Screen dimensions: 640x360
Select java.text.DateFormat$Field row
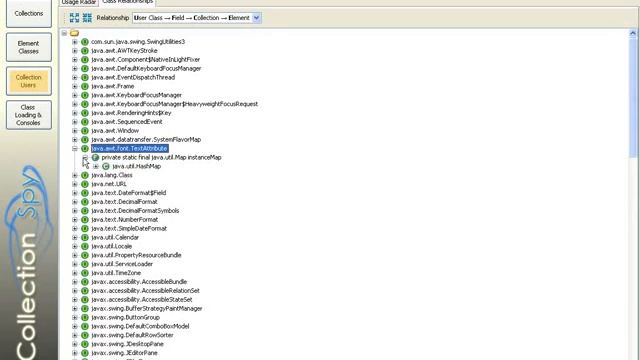pyautogui.click(x=129, y=193)
